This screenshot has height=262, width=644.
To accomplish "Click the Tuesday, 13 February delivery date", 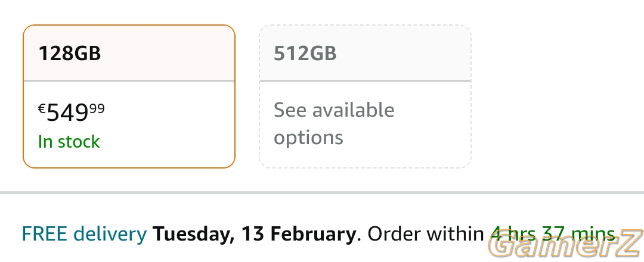I will click(254, 234).
